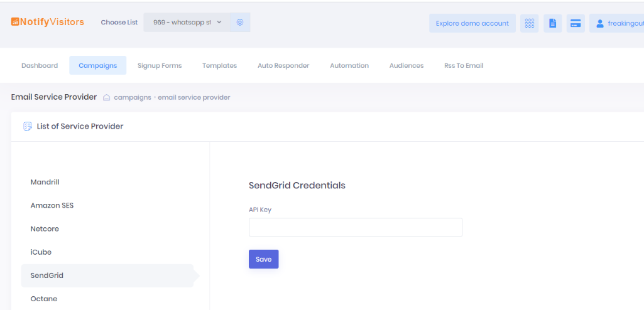
Task: Open the apps grid icon
Action: tap(530, 23)
